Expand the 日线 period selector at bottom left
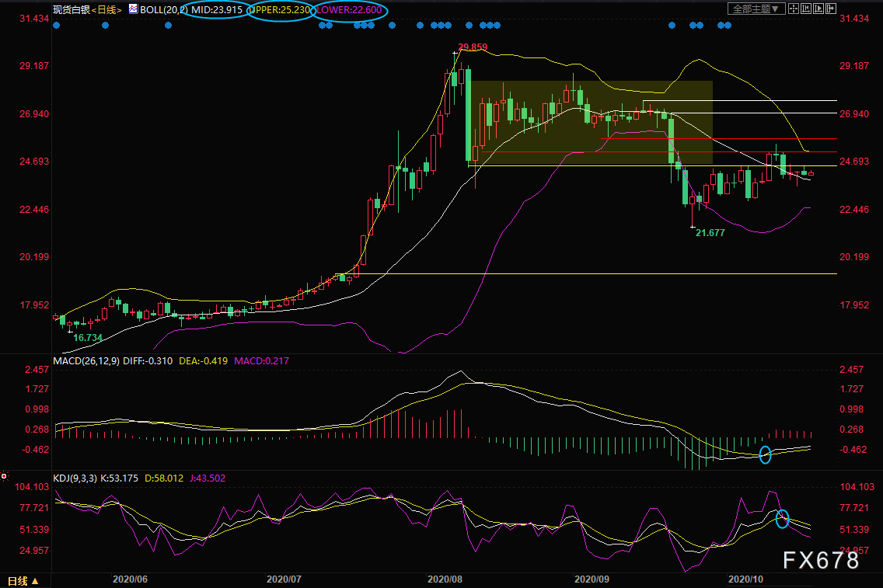Viewport: 883px width, 588px height. point(23,580)
